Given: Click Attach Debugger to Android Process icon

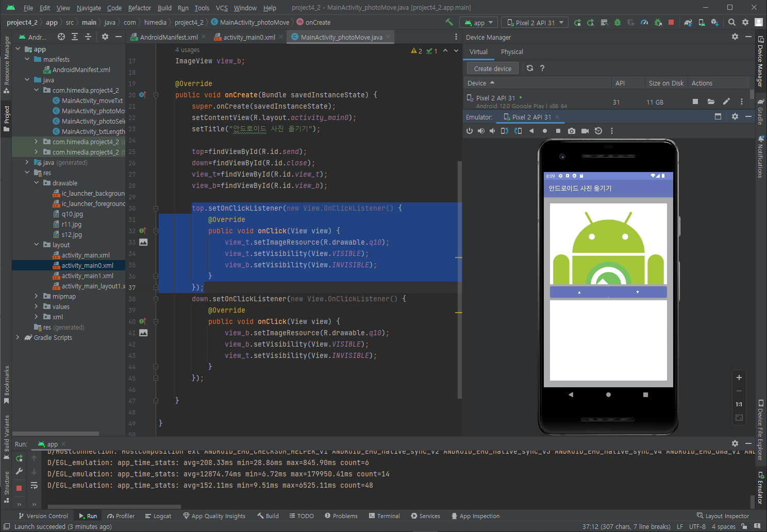Looking at the screenshot, I should click(658, 22).
